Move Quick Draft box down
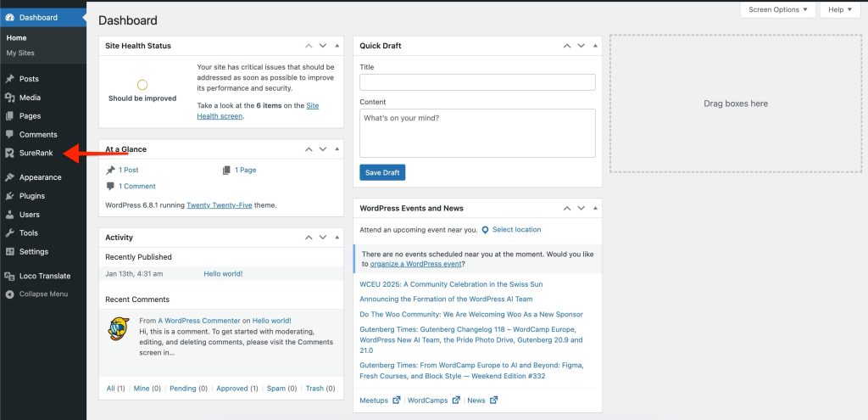The image size is (868, 420). click(x=581, y=46)
